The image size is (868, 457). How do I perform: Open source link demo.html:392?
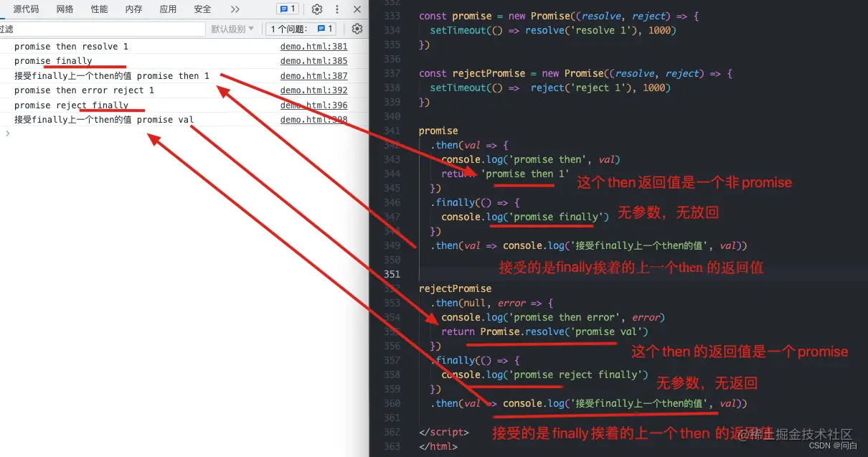coord(313,90)
